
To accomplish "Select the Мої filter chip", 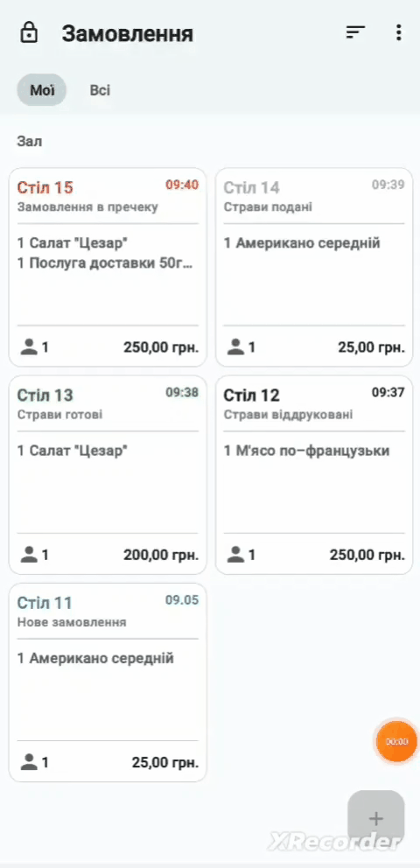I will [42, 89].
